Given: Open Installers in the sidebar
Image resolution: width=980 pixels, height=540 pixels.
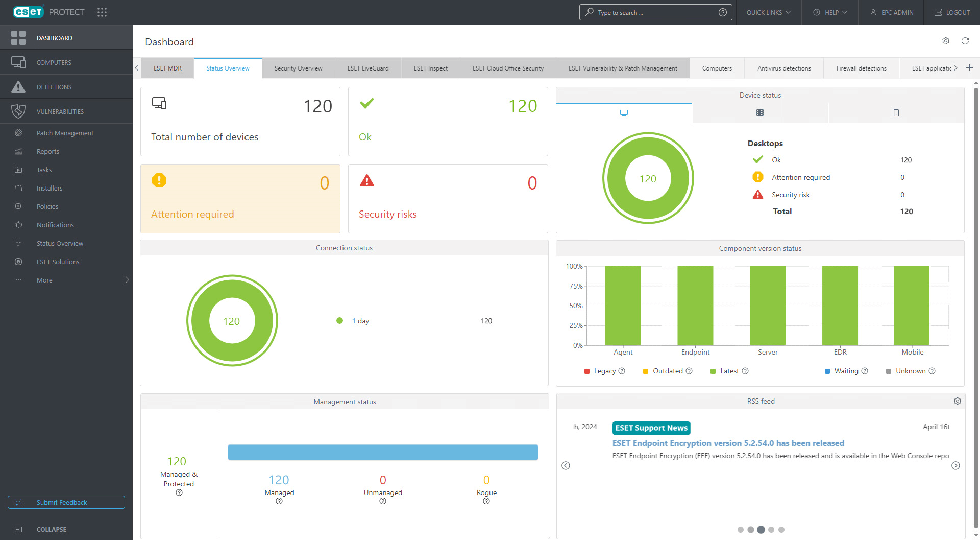Looking at the screenshot, I should point(50,188).
